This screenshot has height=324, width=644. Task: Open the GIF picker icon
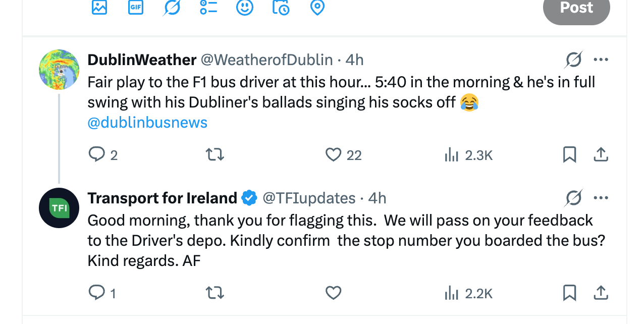point(135,7)
